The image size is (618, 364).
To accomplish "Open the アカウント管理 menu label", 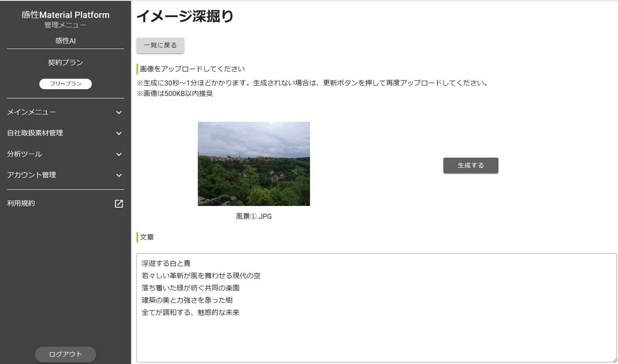I will [x=31, y=175].
